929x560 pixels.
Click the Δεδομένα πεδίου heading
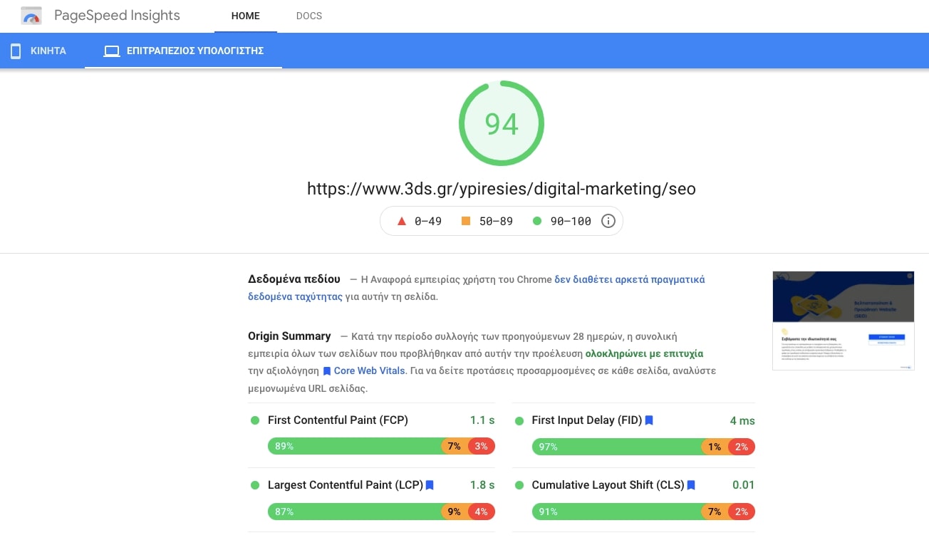point(294,279)
